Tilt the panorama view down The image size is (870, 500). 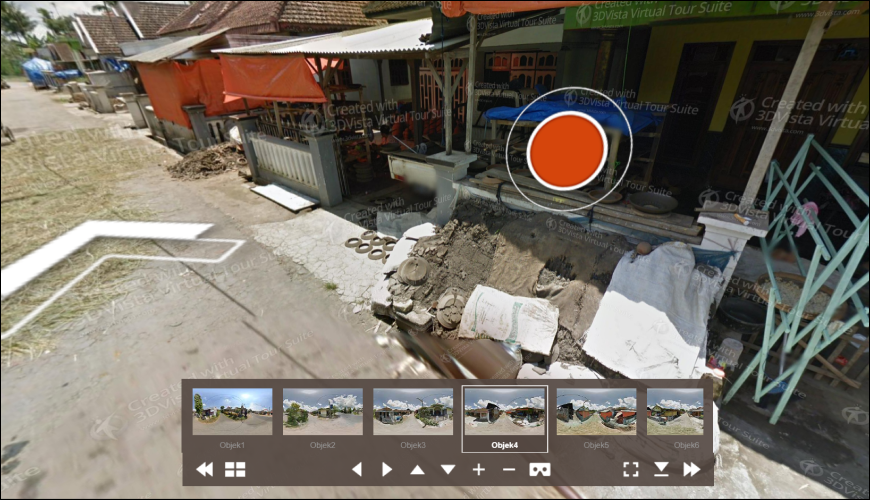click(448, 469)
